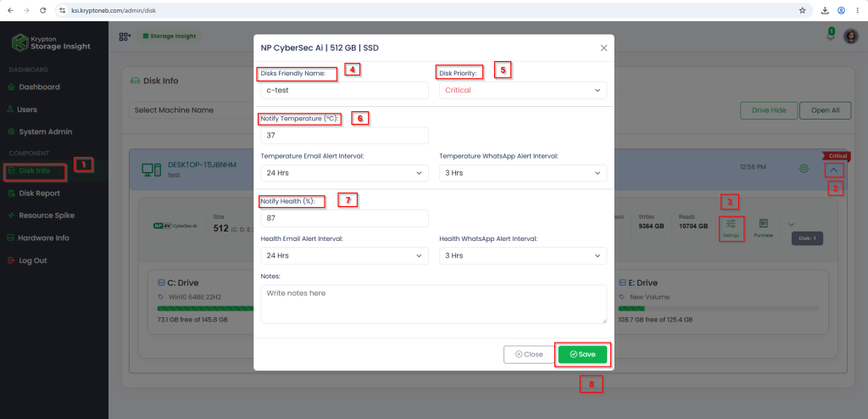Screen dimensions: 868x419
Task: Open Disk Report in the sidebar
Action: [x=39, y=193]
